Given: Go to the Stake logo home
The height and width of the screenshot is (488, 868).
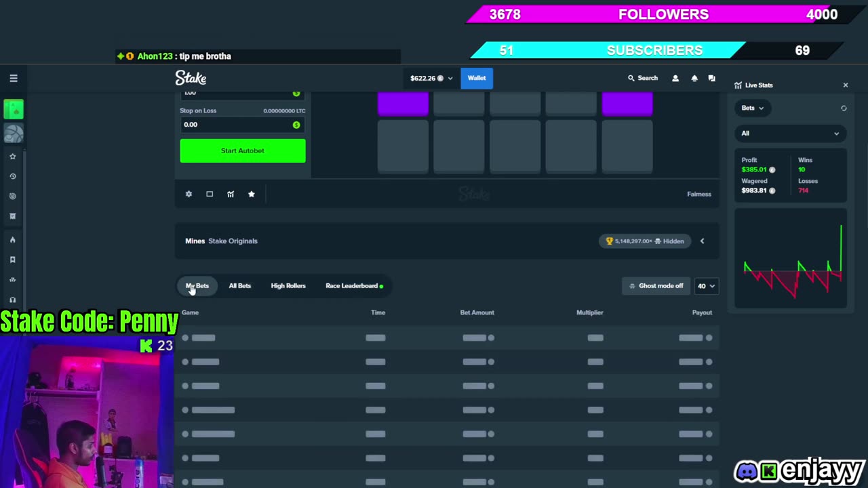Looking at the screenshot, I should (x=191, y=78).
